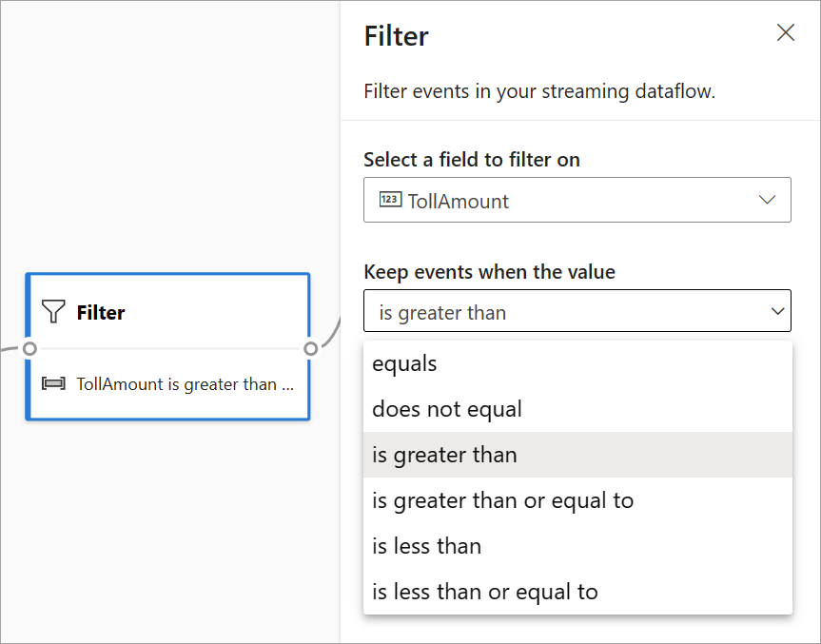Click the funnel icon beside the Filter node title

pyautogui.click(x=51, y=312)
